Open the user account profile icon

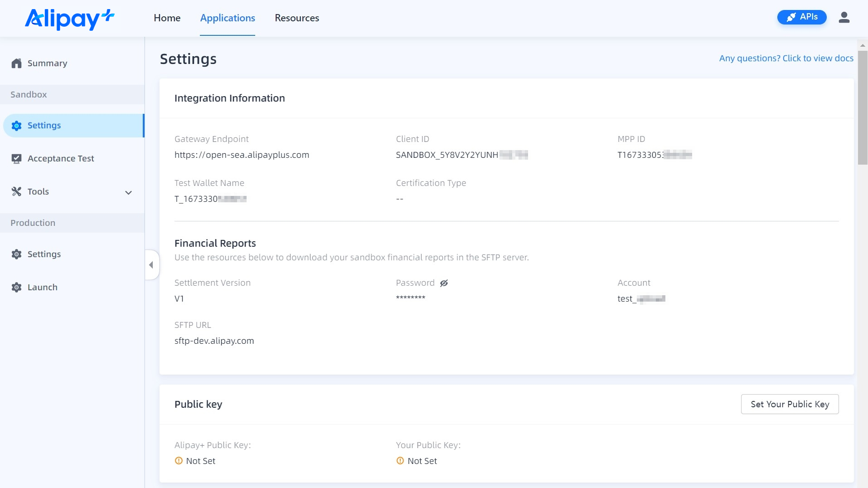coord(844,18)
